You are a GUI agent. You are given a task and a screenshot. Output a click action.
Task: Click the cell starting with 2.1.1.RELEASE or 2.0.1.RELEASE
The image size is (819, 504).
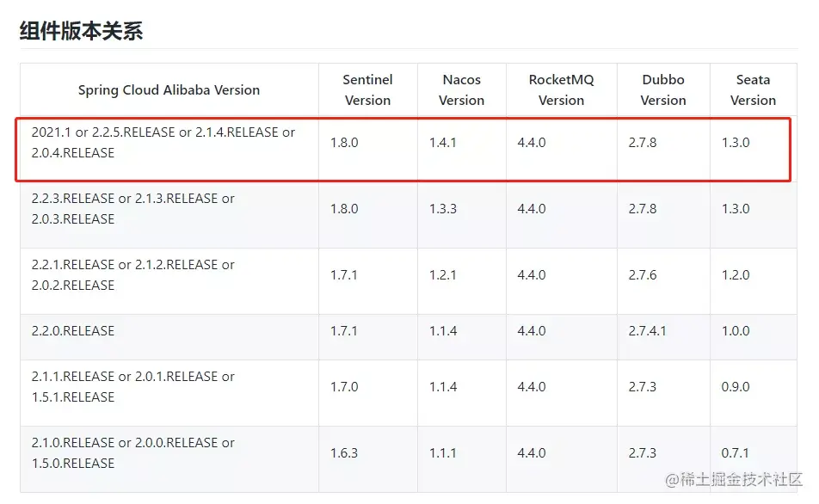(x=169, y=393)
